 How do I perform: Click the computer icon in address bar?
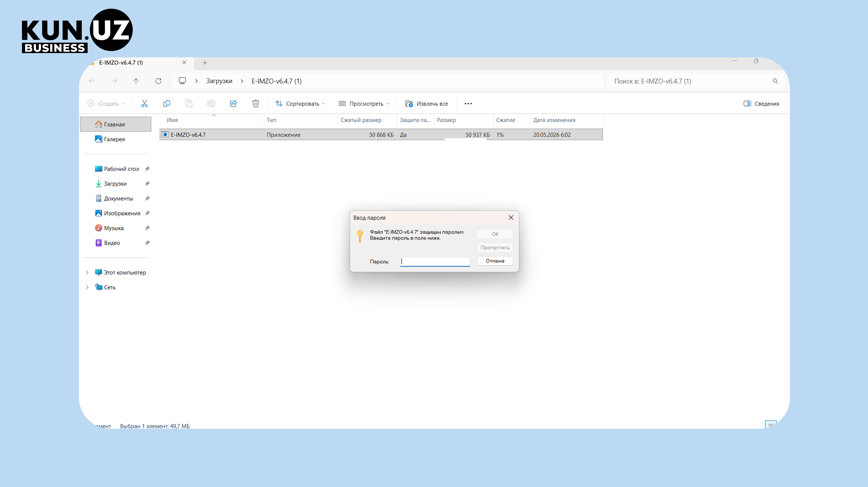pyautogui.click(x=182, y=81)
